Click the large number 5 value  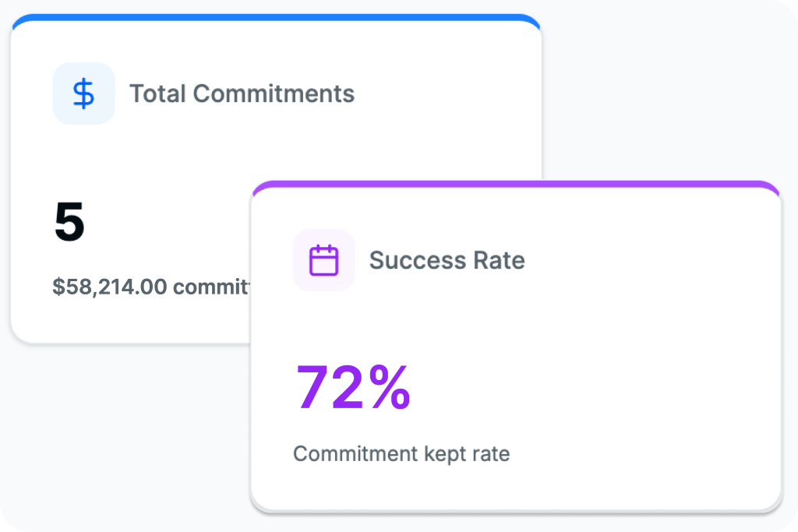click(x=69, y=222)
